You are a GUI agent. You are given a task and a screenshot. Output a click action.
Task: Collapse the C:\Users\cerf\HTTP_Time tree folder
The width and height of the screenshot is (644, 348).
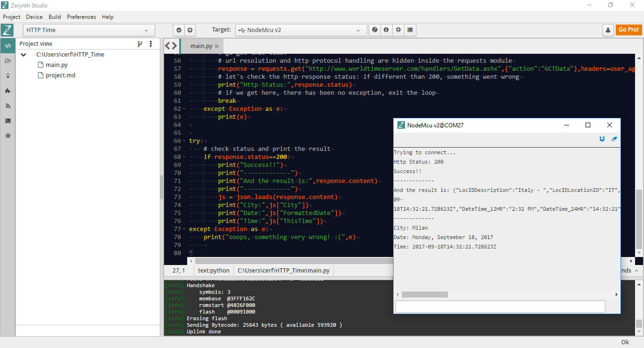click(23, 55)
